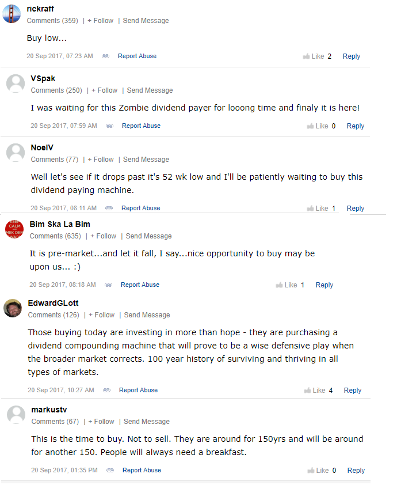
Task: Follow user VSpak
Action: coord(104,90)
